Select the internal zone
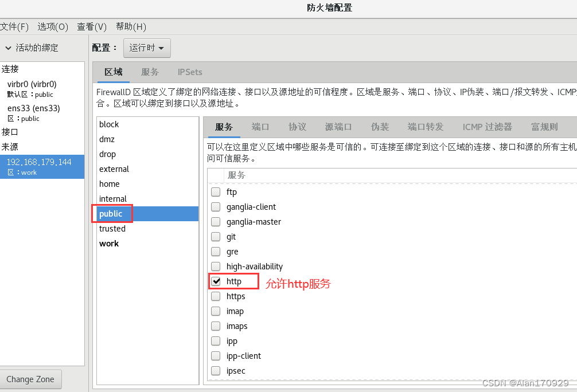This screenshot has height=392, width=577. tap(147, 199)
